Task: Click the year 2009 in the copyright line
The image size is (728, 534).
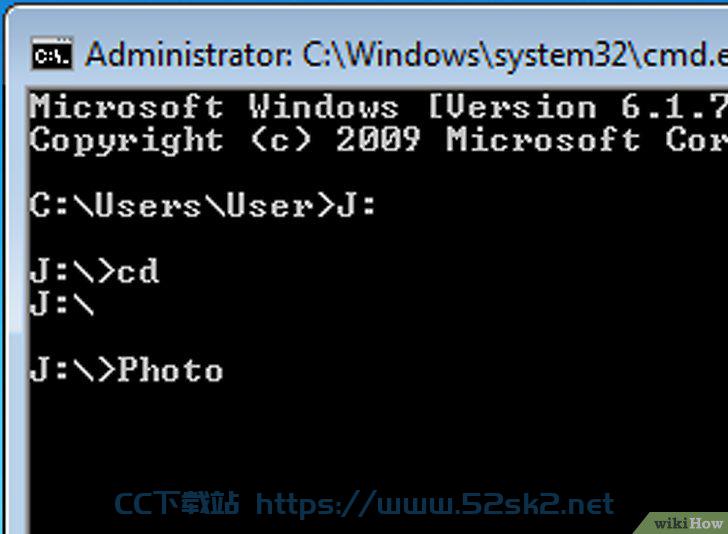Action: coord(378,139)
